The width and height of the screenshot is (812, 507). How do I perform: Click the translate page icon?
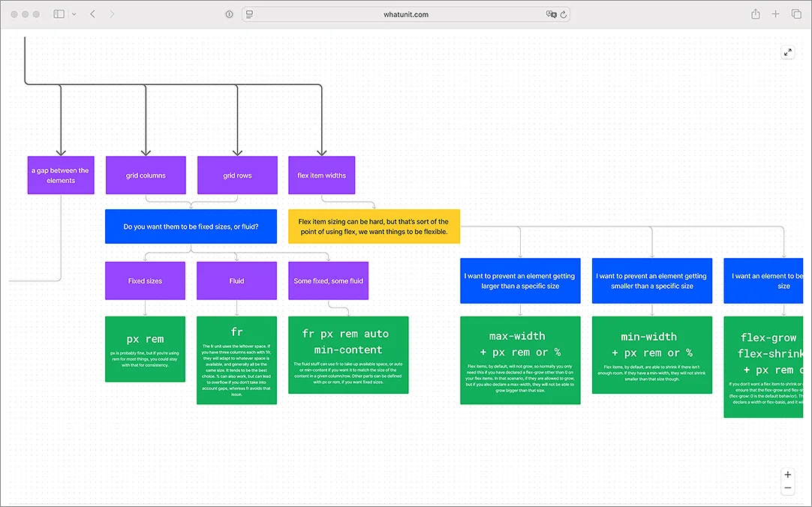coord(551,14)
